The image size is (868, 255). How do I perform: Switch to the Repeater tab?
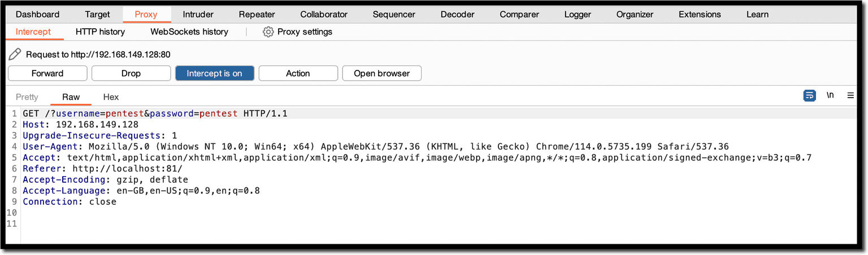[257, 15]
